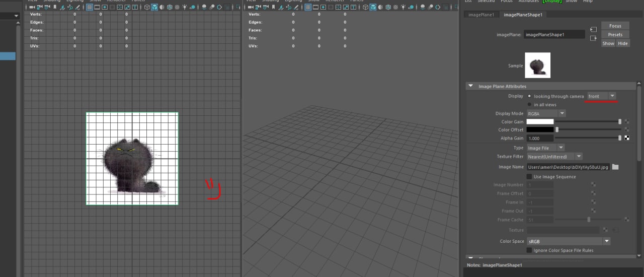
Task: Click Select Camera icon in perspective panel
Action: click(x=251, y=7)
